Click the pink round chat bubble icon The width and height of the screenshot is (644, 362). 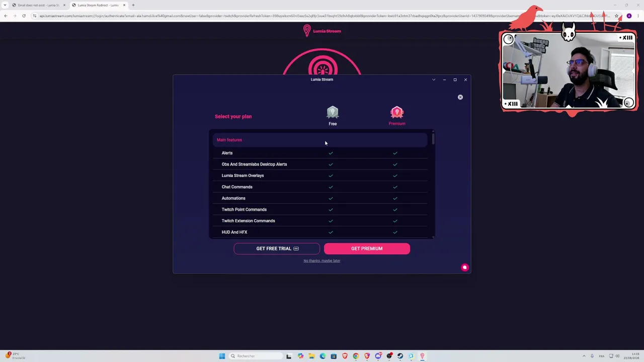click(465, 267)
